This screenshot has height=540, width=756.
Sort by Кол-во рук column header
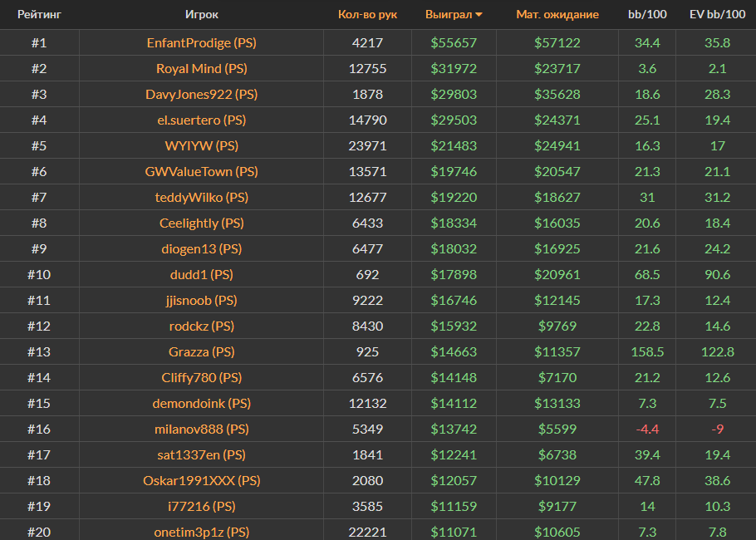coord(367,15)
